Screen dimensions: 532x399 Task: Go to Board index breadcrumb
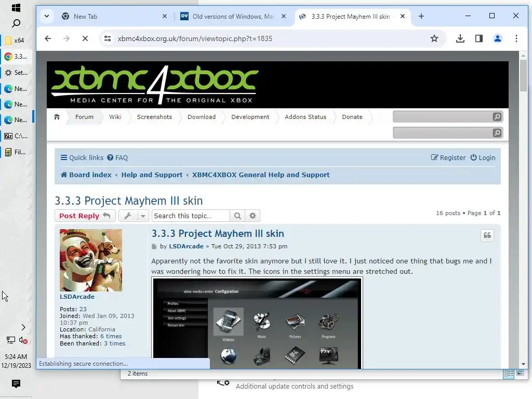[86, 175]
